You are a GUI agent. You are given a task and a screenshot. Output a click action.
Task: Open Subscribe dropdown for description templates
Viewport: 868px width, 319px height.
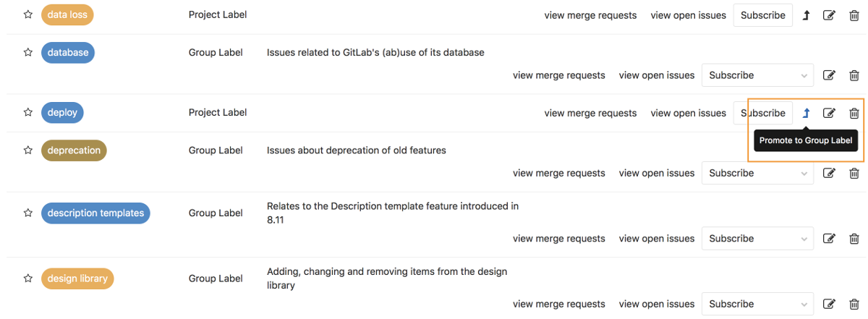(x=758, y=239)
